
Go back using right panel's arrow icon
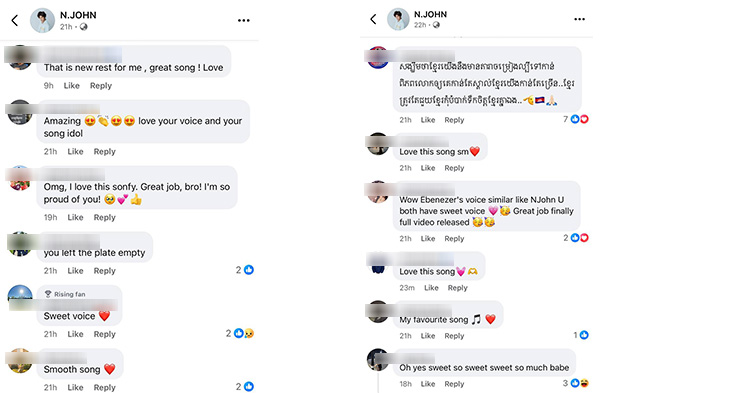click(374, 19)
